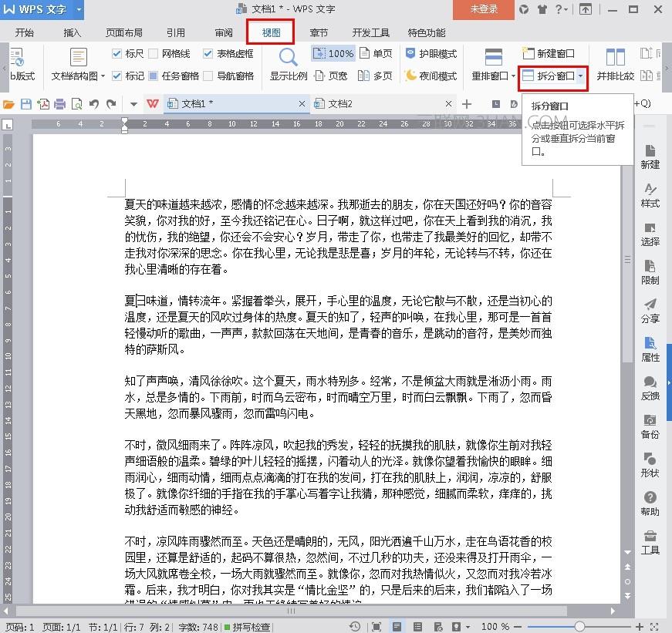Screen dimensions: 672x633
Task: Open the 属性 properties sidebar panel
Action: 650,348
